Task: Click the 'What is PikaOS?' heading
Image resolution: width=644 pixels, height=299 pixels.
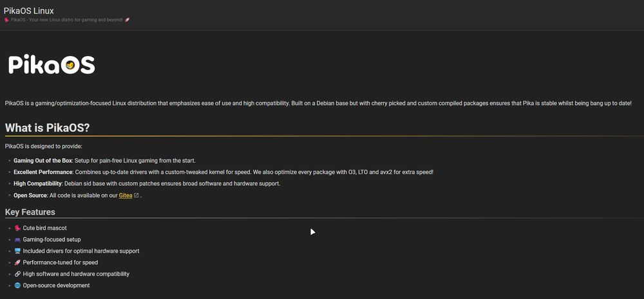Action: coord(47,128)
